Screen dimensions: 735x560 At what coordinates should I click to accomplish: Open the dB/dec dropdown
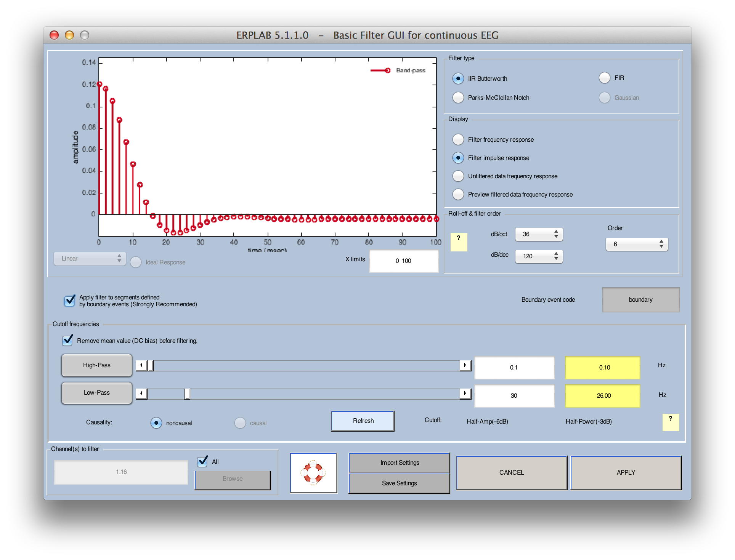pyautogui.click(x=539, y=256)
